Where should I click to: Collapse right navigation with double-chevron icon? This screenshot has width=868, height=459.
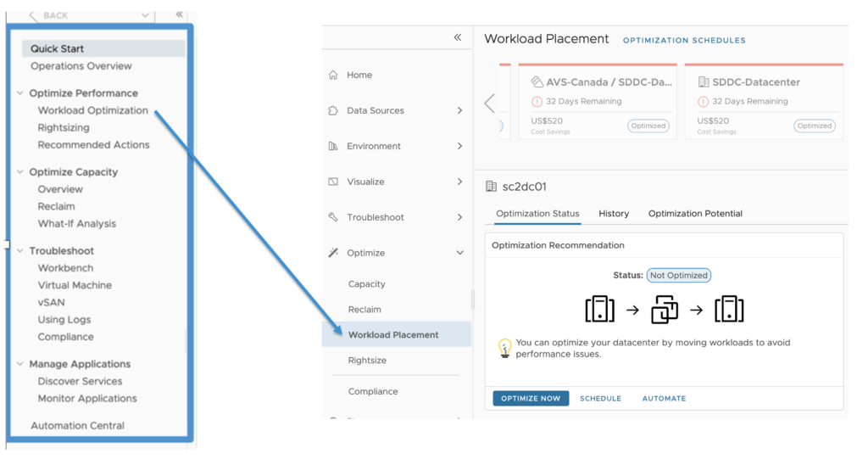pyautogui.click(x=458, y=38)
